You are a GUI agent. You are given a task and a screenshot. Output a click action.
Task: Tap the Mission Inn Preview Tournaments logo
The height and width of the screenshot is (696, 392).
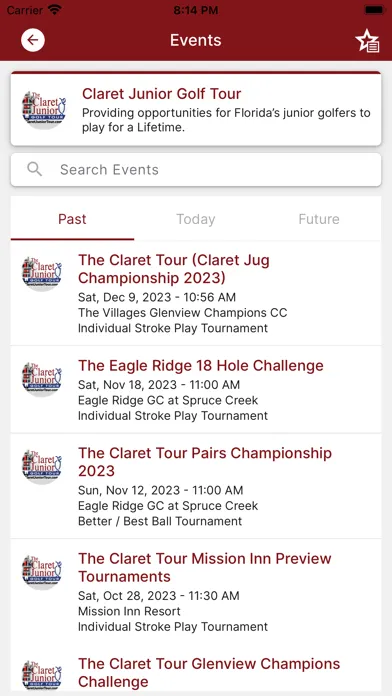point(42,571)
